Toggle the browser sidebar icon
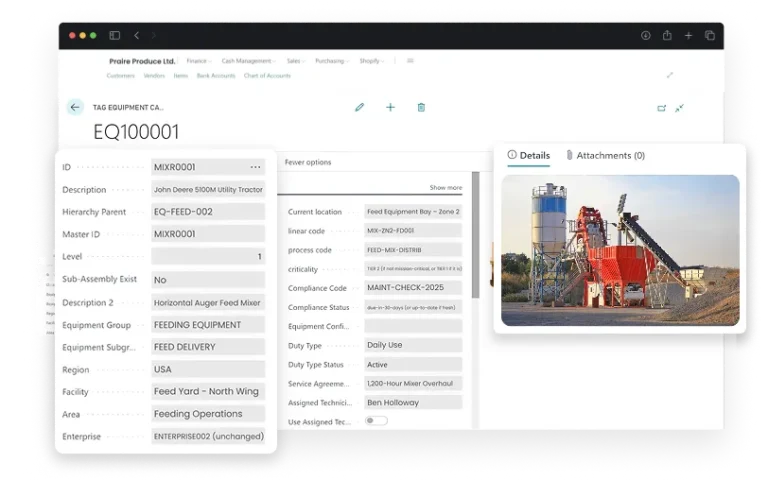 coord(115,35)
